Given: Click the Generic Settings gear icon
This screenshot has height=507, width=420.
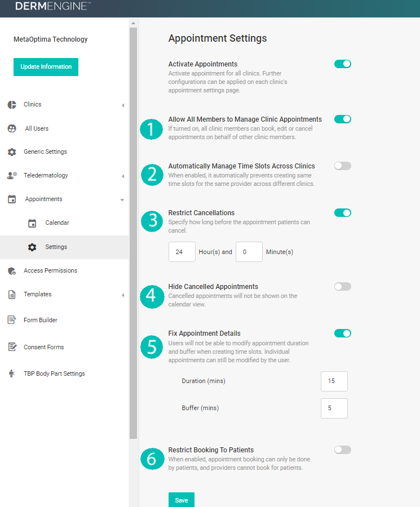Looking at the screenshot, I should 12,152.
